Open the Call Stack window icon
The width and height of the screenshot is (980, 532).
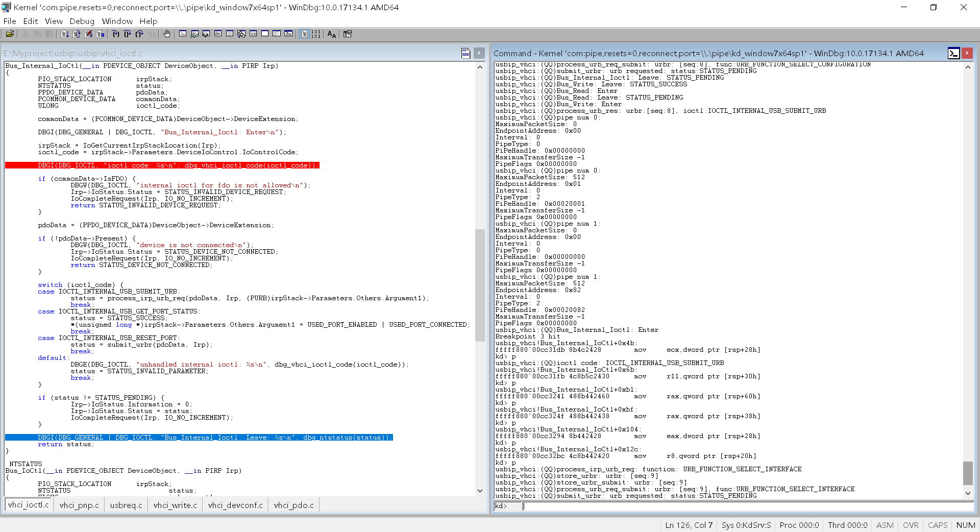click(x=241, y=34)
